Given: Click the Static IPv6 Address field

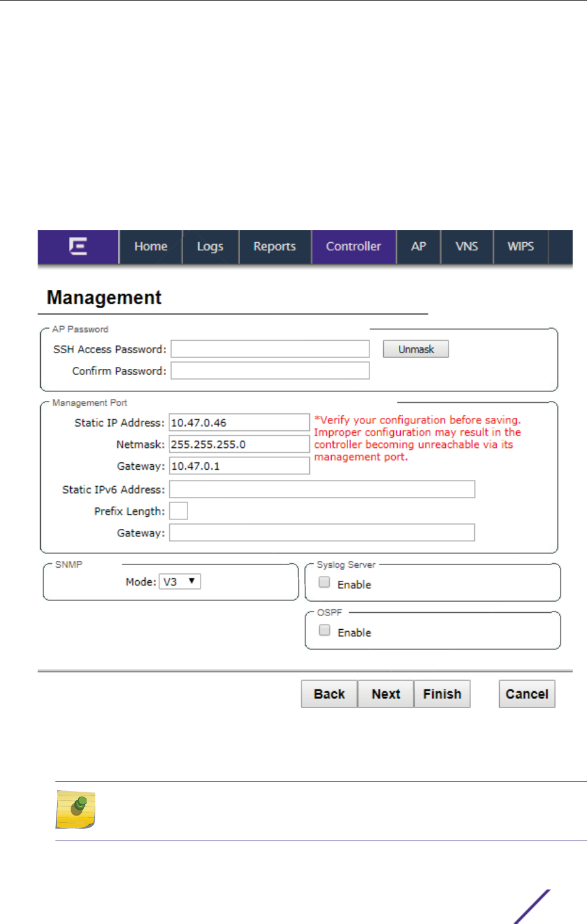Looking at the screenshot, I should pos(322,489).
